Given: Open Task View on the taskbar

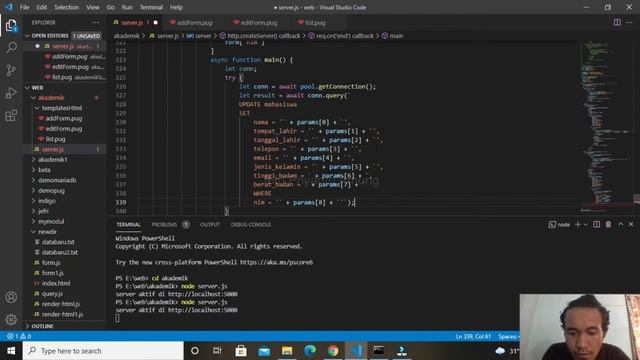Looking at the screenshot, I should 217,351.
